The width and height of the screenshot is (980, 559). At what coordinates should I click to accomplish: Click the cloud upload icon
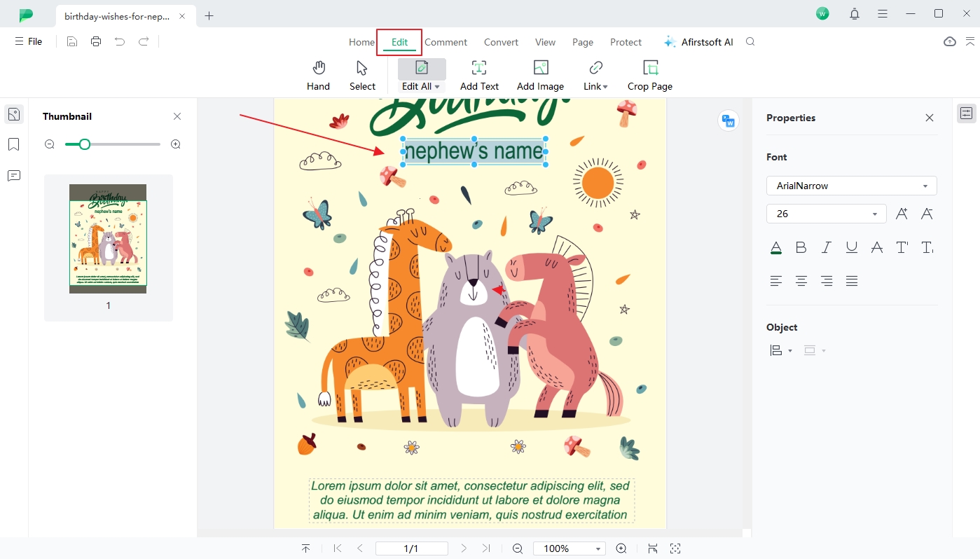tap(950, 42)
